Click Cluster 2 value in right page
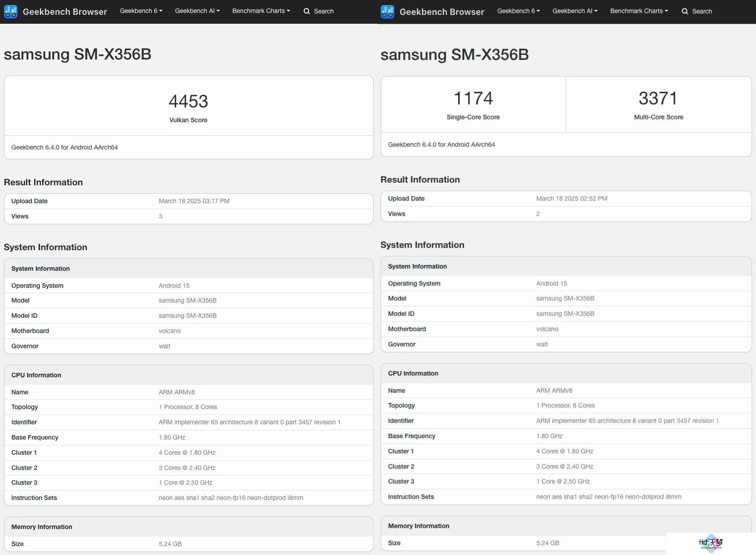The image size is (756, 555). (564, 466)
